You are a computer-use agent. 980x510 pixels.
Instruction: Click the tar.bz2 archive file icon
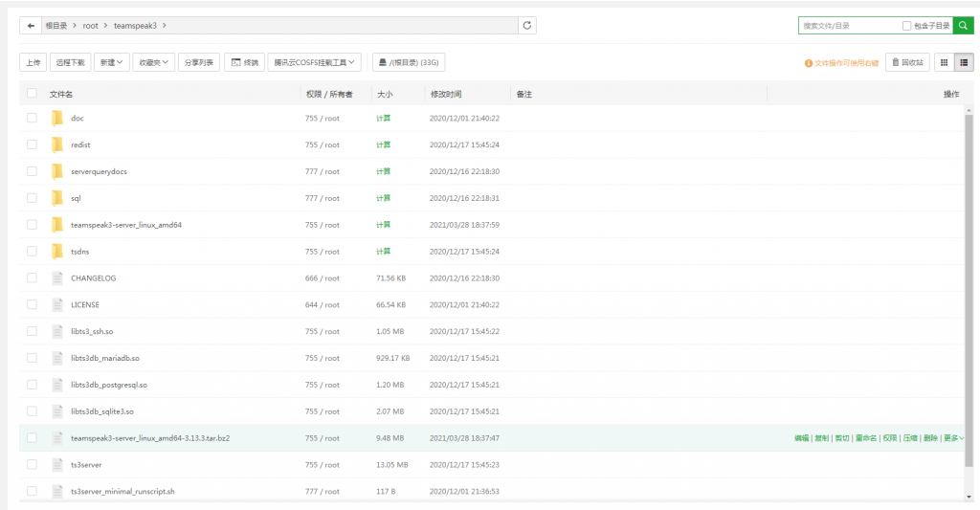[x=56, y=438]
